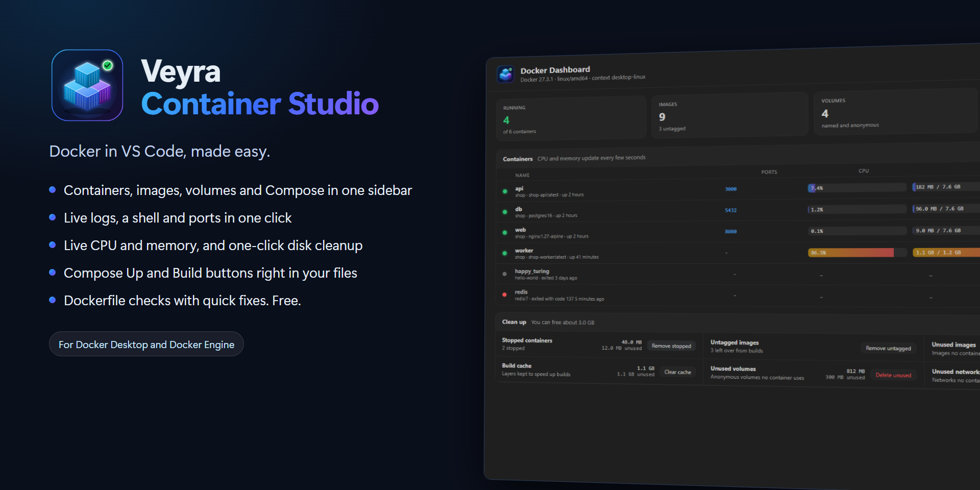
Task: Click the web 9.0 MB memory bar
Action: point(946,230)
